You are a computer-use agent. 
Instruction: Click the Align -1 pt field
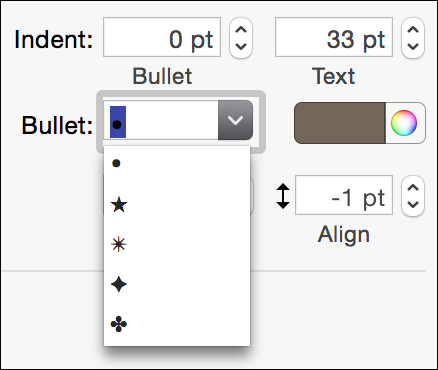344,195
